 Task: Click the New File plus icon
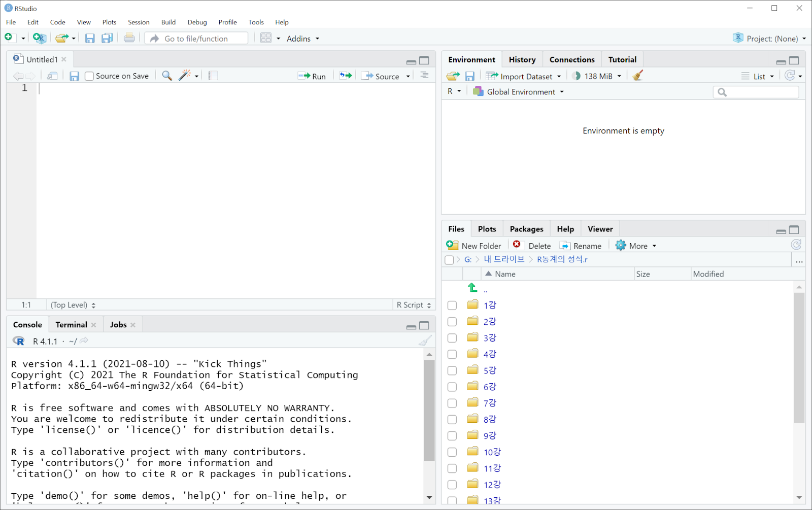click(9, 38)
